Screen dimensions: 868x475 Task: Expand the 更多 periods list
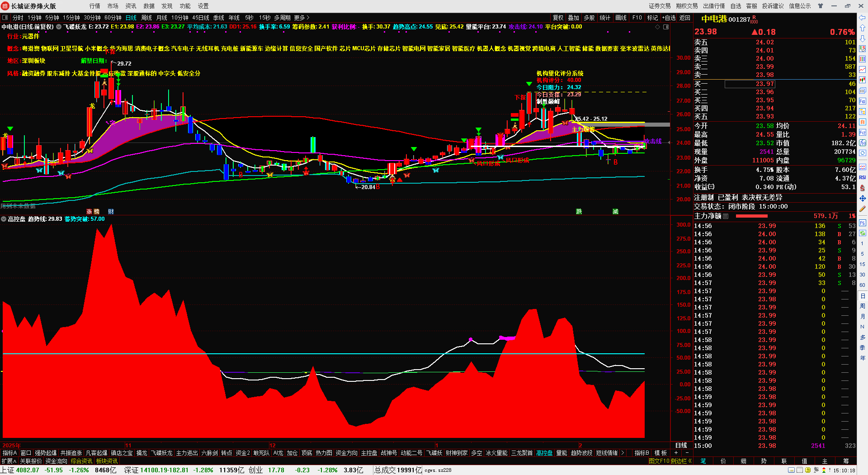[x=302, y=18]
